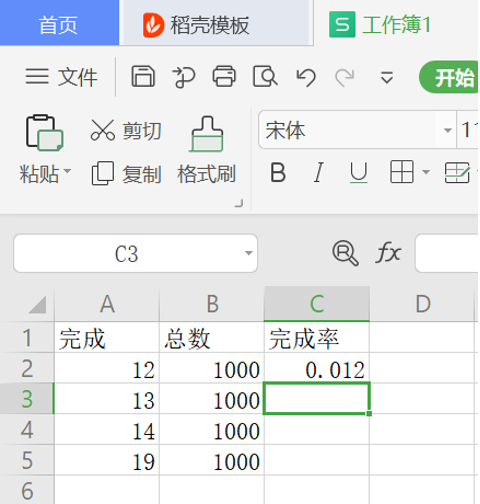
Task: Toggle Italic formatting
Action: tap(319, 172)
